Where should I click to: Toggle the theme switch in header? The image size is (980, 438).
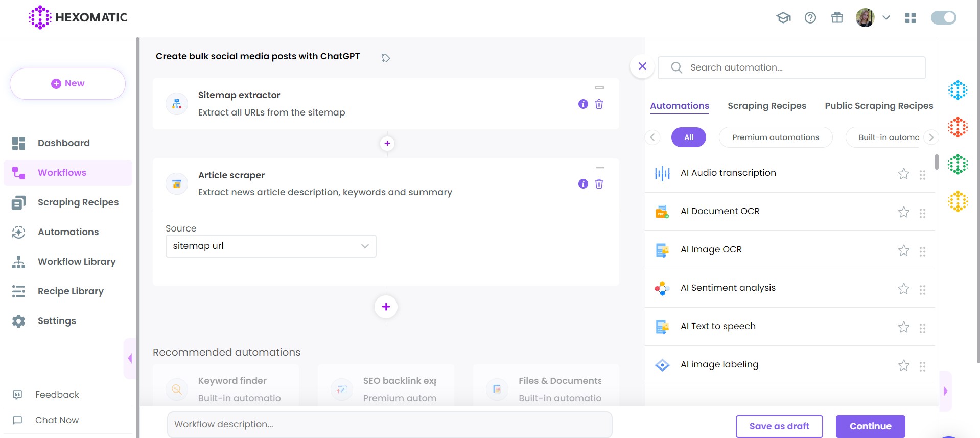point(943,18)
